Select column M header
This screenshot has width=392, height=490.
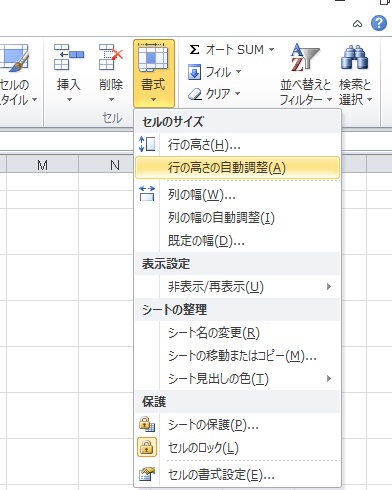click(x=42, y=164)
